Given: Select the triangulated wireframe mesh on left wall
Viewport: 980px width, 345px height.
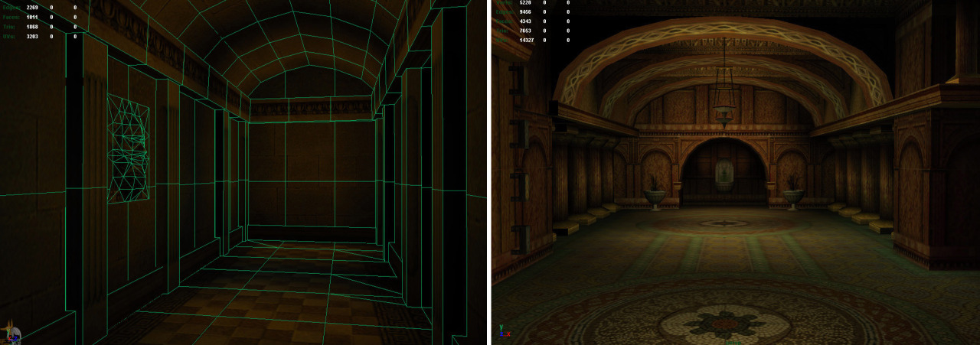Looking at the screenshot, I should (x=128, y=148).
